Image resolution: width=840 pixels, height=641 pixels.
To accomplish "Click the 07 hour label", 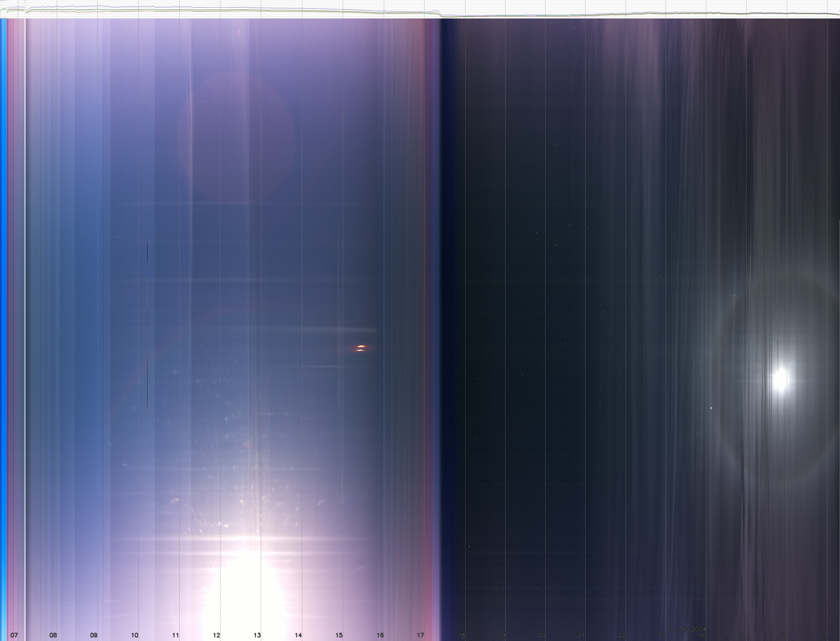I will 14,635.
